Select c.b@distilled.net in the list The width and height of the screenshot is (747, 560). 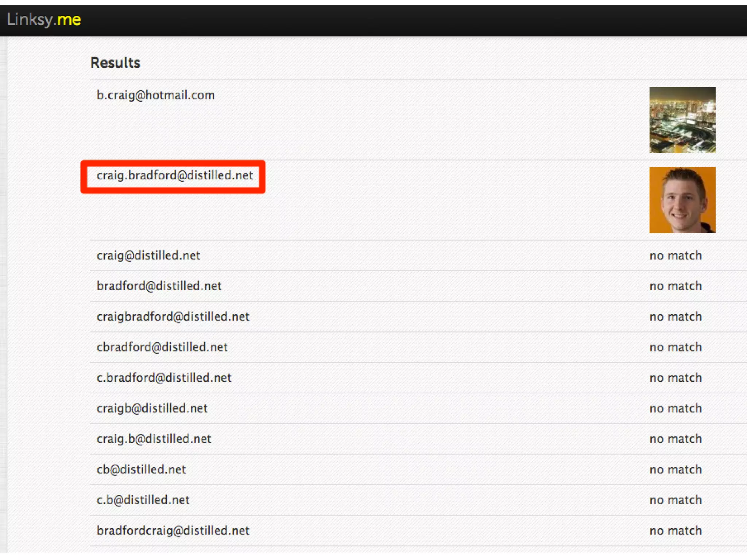click(143, 500)
